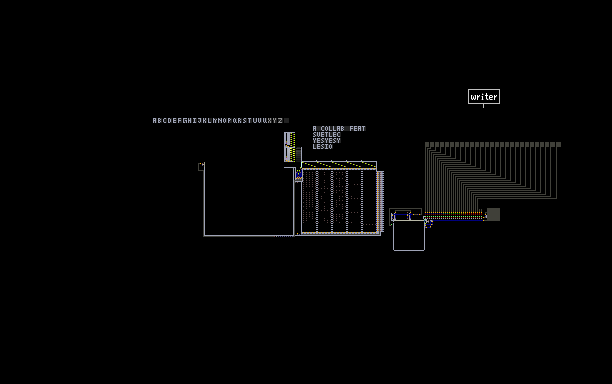Image resolution: width=612 pixels, height=384 pixels.
Task: Click the "writer" label box
Action: [484, 97]
